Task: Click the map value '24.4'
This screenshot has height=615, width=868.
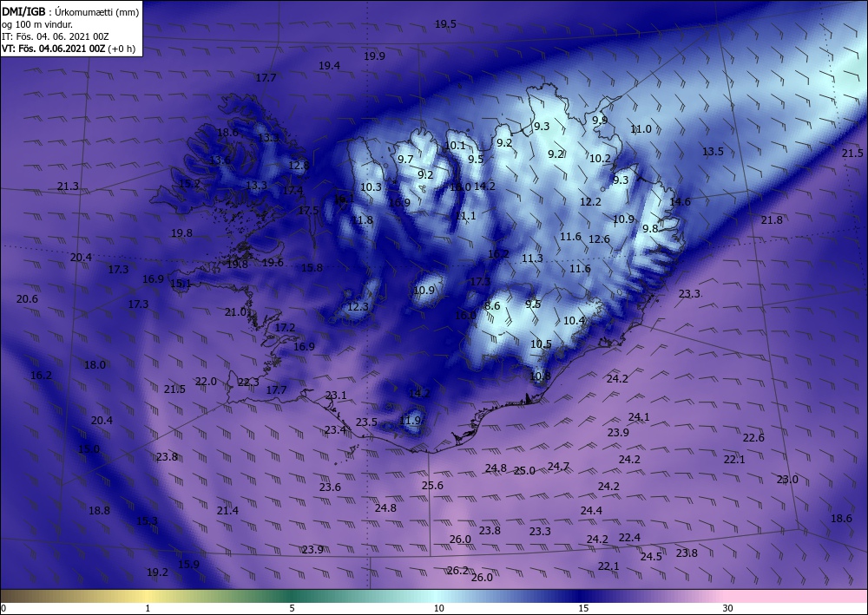Action: [591, 511]
